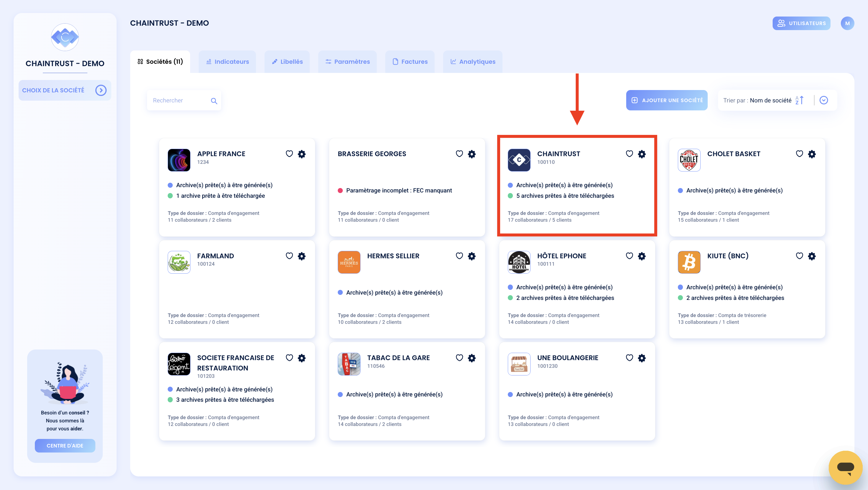Viewport: 868px width, 490px height.
Task: Click 'Paramètrage incomplet : FEC manquant' status
Action: coord(399,190)
